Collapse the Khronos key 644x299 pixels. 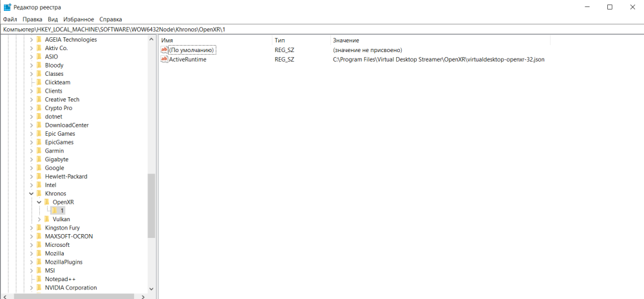pos(32,194)
